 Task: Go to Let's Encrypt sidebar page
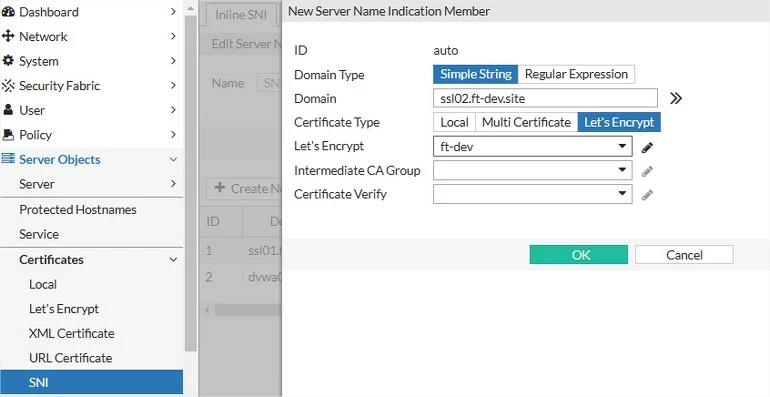[91, 309]
